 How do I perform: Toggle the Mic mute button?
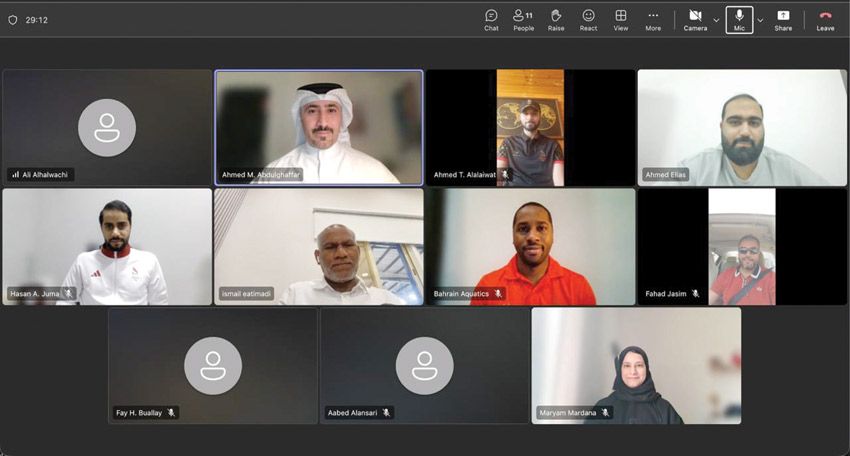(x=739, y=20)
